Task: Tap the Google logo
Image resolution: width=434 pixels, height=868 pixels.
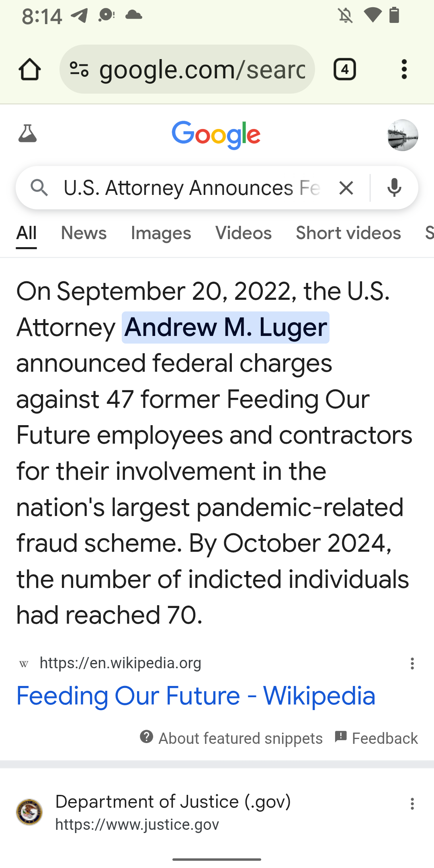Action: pos(216,135)
